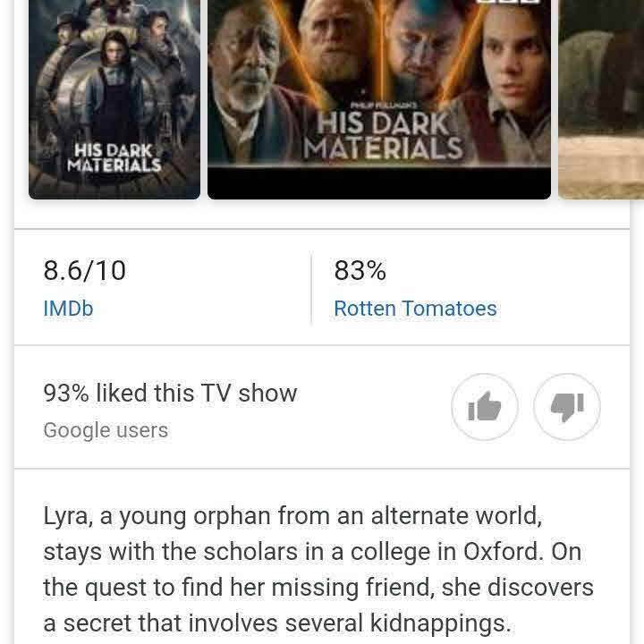Click the "93% liked this TV show" text

[170, 393]
